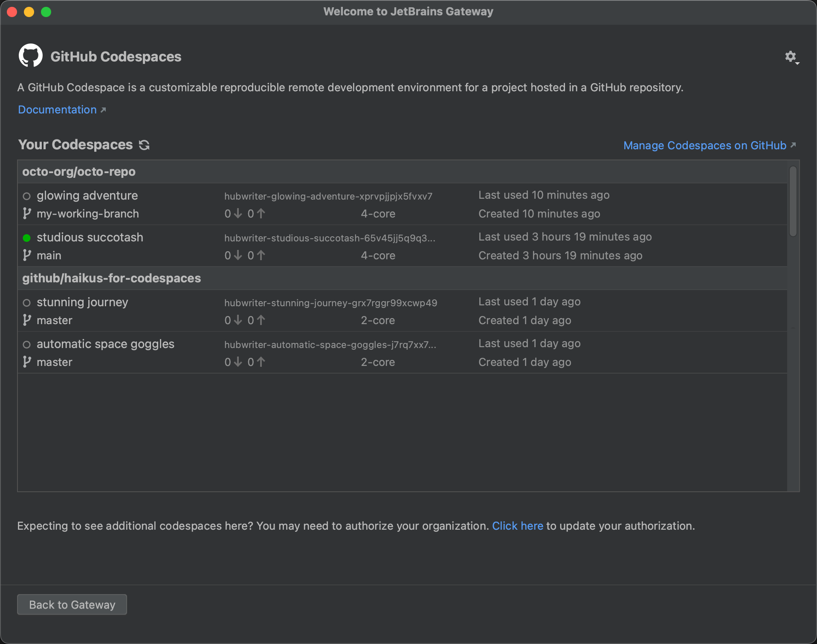Click the stopped status circle for stunning journey
Image resolution: width=817 pixels, height=644 pixels.
(26, 303)
